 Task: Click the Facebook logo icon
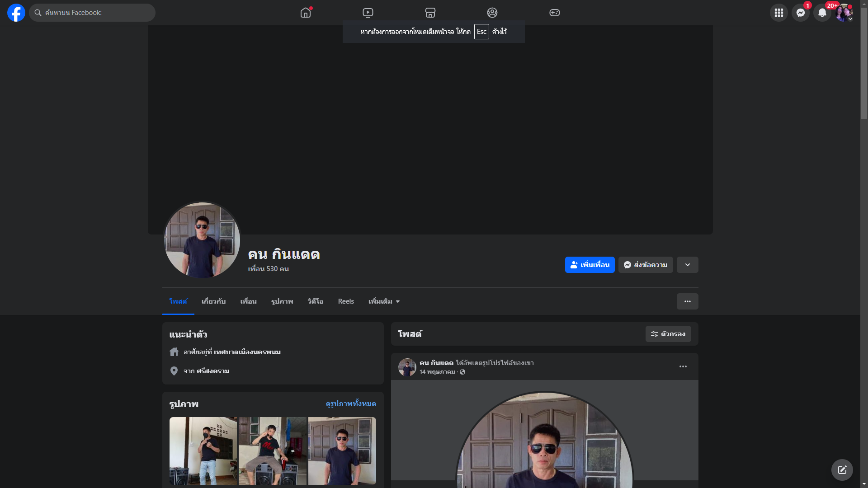(16, 13)
